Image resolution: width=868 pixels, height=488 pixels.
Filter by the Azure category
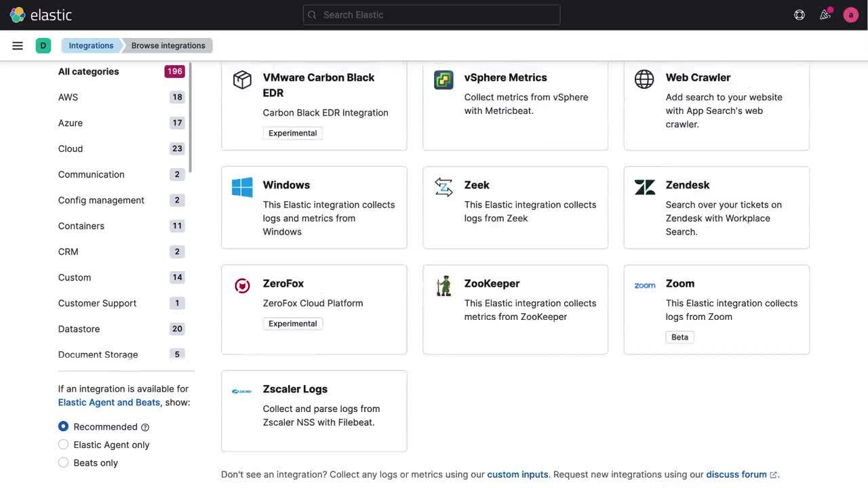click(x=71, y=123)
